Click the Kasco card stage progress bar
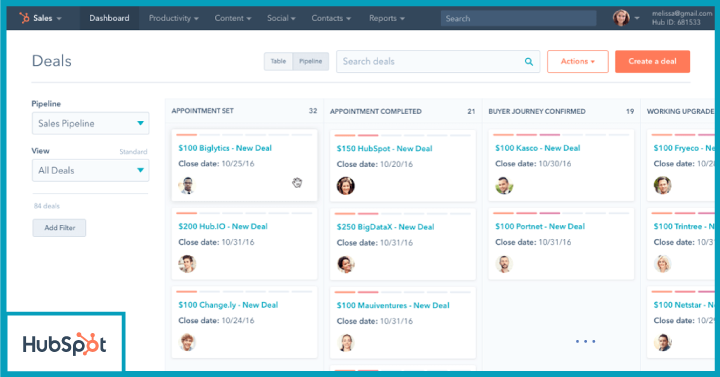This screenshot has width=720, height=377. pos(561,135)
